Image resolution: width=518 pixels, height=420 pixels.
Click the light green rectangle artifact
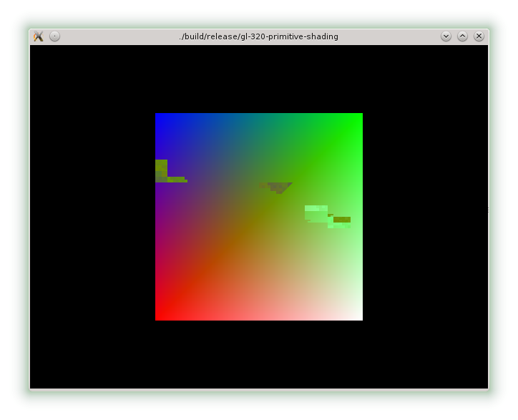pyautogui.click(x=316, y=213)
